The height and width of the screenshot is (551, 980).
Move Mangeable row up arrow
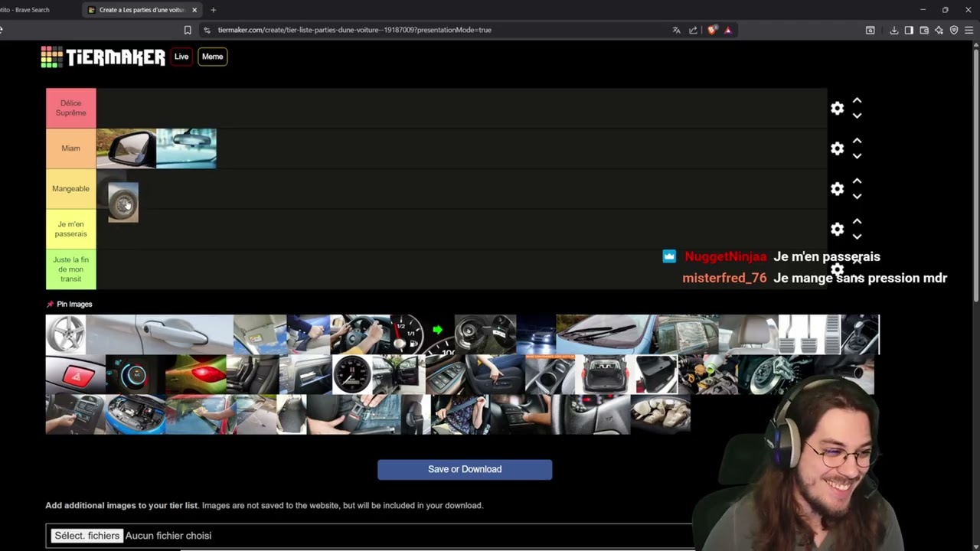[x=857, y=181]
